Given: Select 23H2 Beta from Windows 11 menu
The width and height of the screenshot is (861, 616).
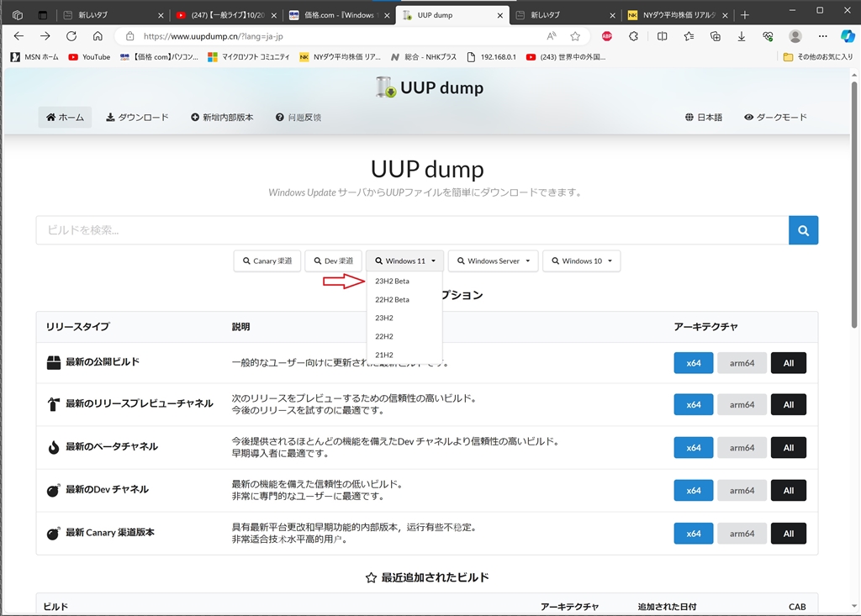Looking at the screenshot, I should (392, 281).
